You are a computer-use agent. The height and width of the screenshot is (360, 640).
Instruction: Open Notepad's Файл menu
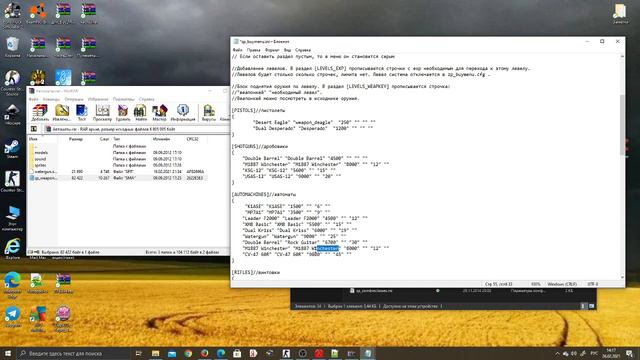tap(237, 50)
